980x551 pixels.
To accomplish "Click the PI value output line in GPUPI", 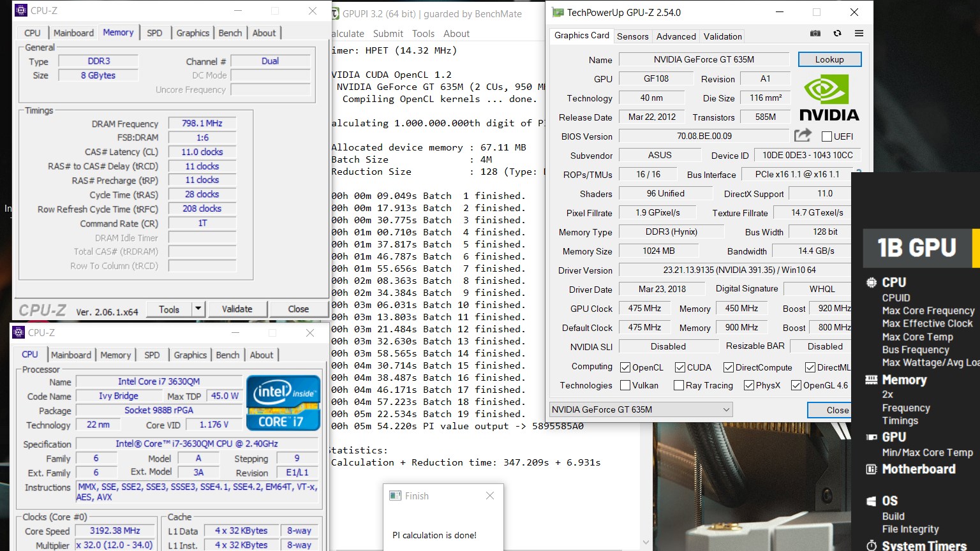I will coord(457,426).
